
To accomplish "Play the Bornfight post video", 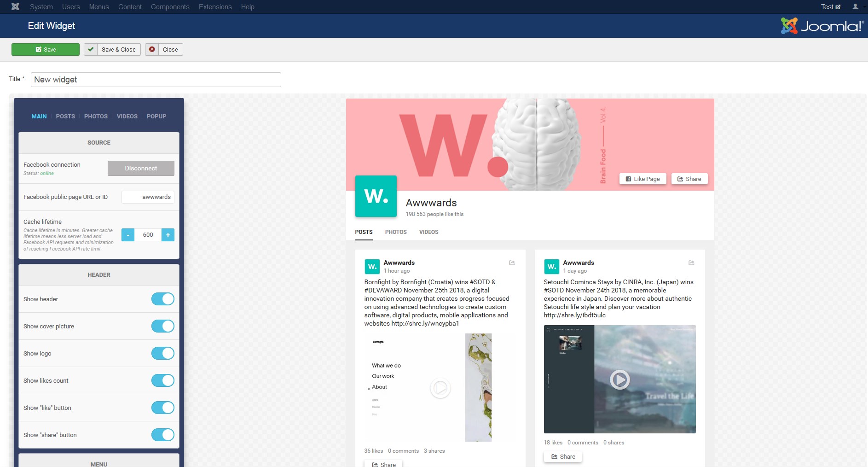I will tap(440, 388).
